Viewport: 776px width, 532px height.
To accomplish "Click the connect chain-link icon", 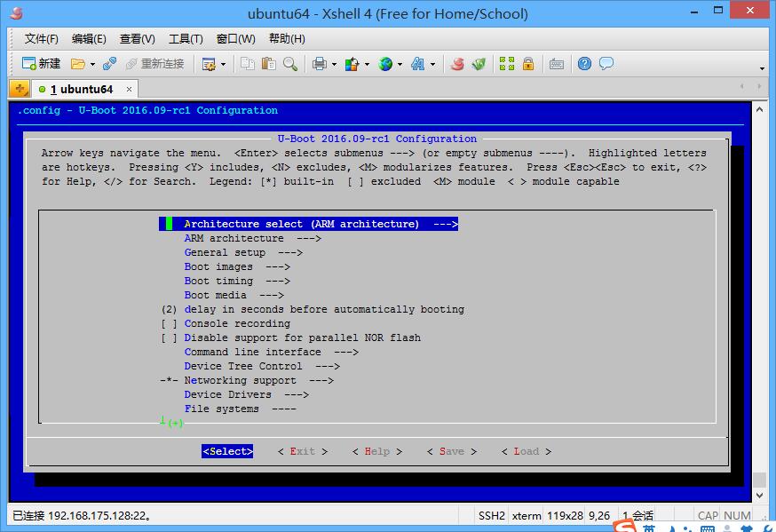I will tap(109, 64).
